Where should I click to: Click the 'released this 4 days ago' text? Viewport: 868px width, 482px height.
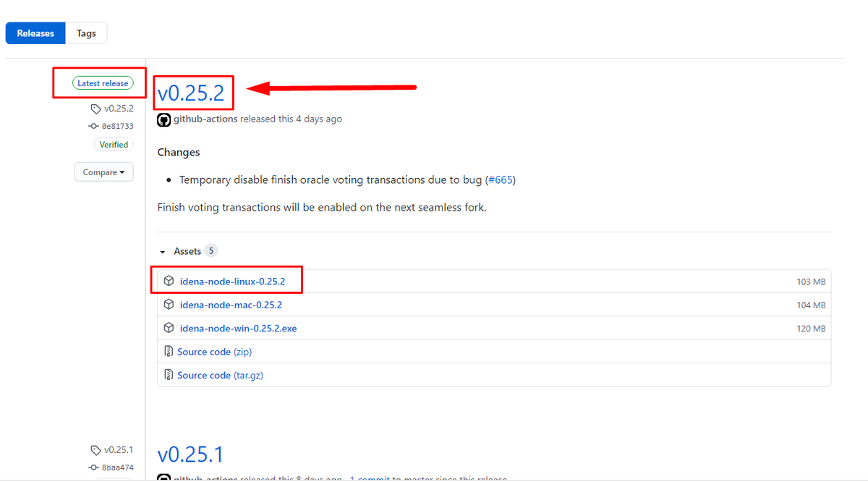point(291,119)
